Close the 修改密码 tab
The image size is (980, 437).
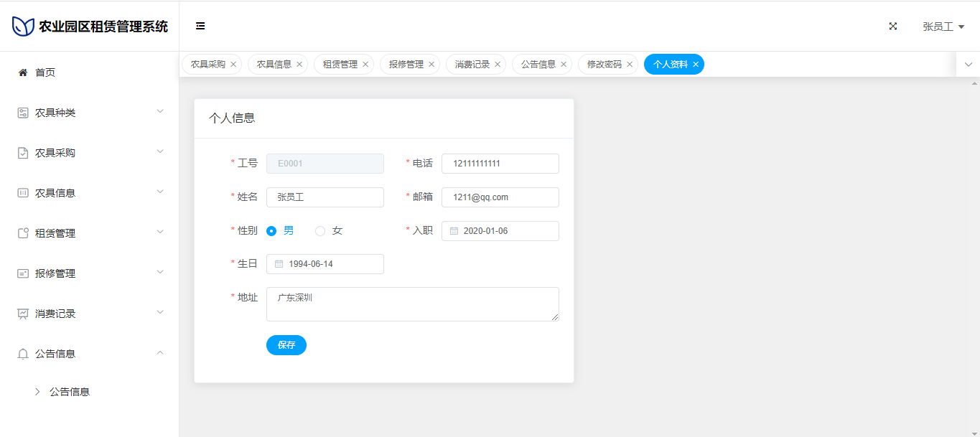tap(630, 65)
